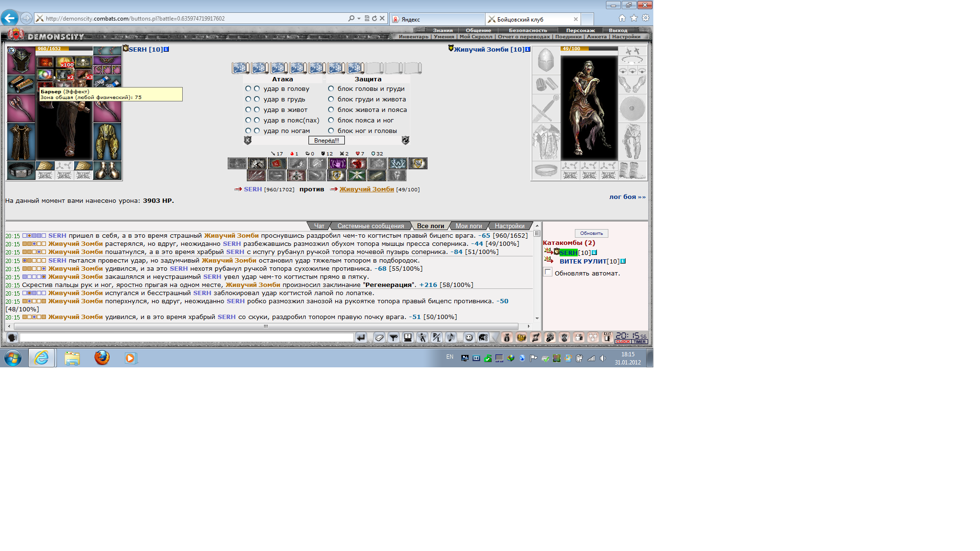Open the Безопасность menu
This screenshot has width=980, height=551.
coord(528,30)
